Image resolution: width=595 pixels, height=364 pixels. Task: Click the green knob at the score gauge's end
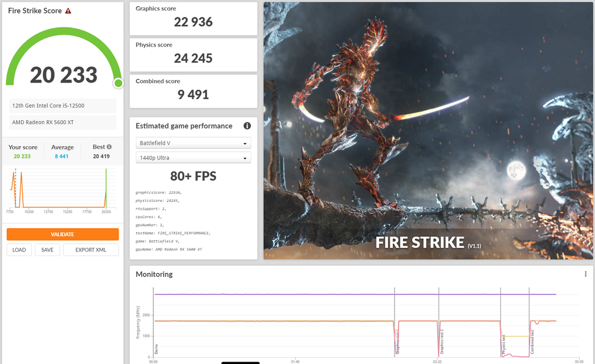[x=119, y=83]
